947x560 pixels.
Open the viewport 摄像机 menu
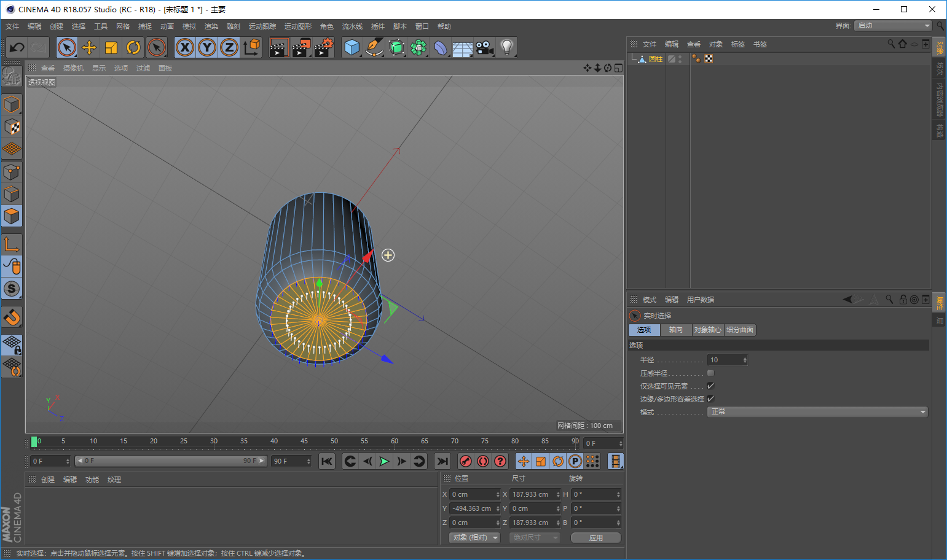73,68
